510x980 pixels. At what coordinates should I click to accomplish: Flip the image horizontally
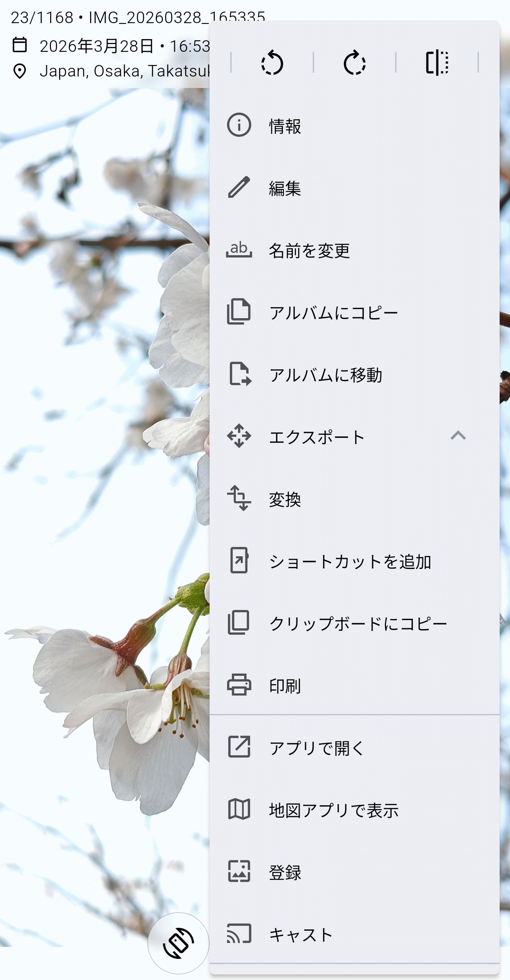coord(437,63)
